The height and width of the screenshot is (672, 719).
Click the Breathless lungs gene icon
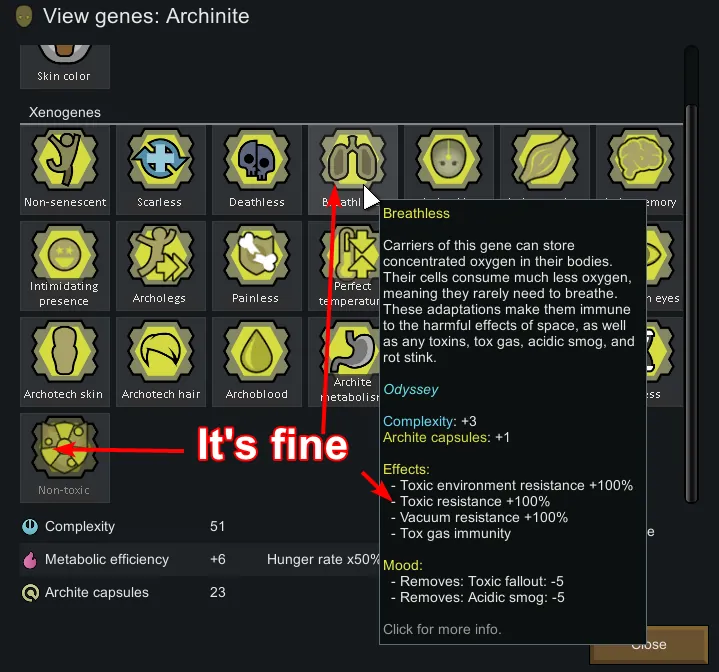tap(352, 161)
